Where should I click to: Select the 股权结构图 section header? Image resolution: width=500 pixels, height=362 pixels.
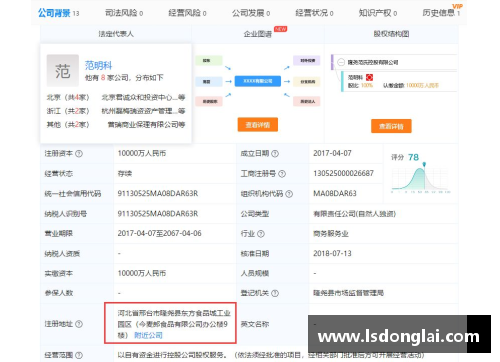(x=391, y=34)
